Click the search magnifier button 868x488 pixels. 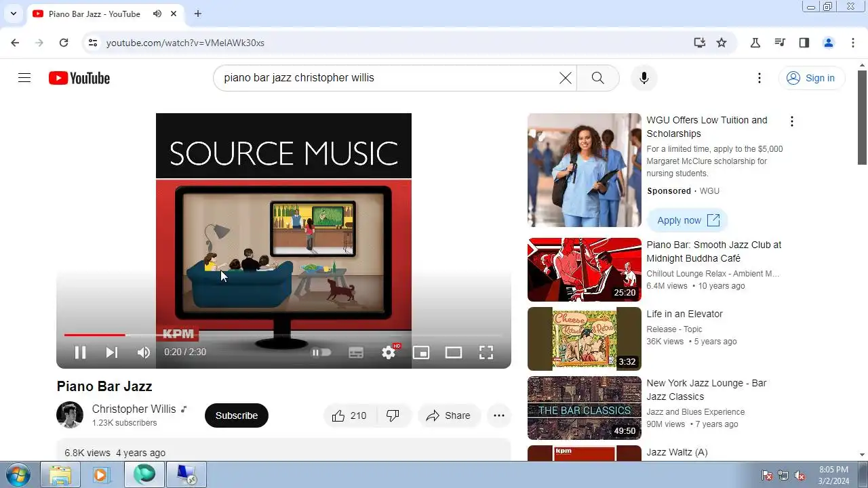[x=597, y=78]
